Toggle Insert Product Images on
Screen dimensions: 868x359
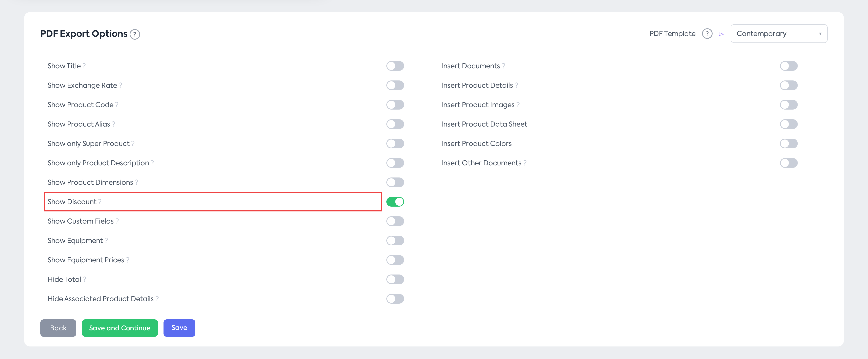click(788, 105)
